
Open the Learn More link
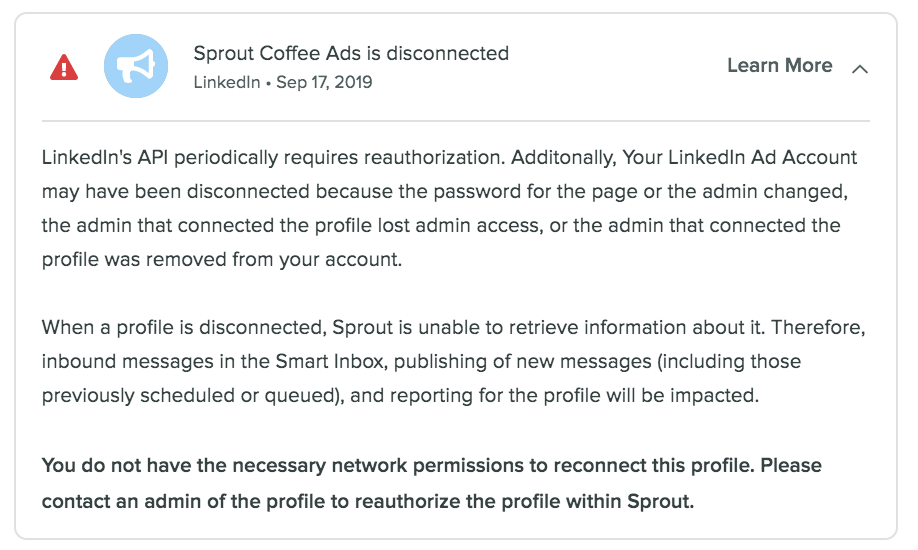coord(779,66)
